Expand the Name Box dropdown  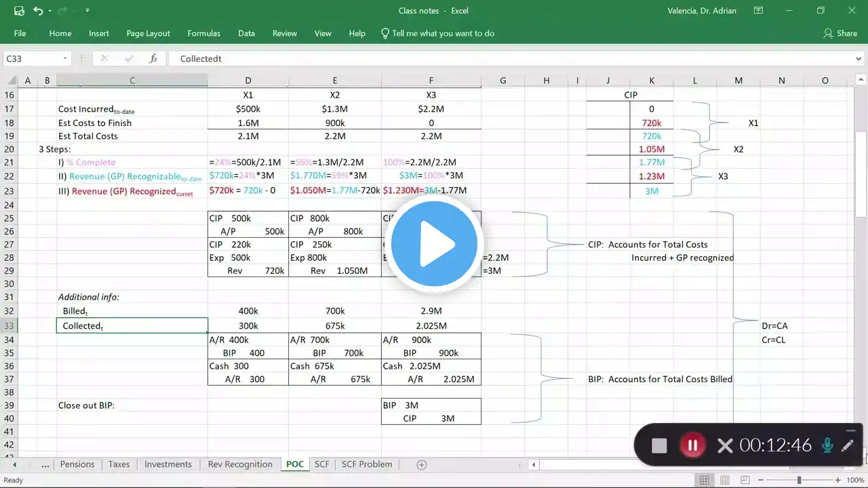click(65, 59)
